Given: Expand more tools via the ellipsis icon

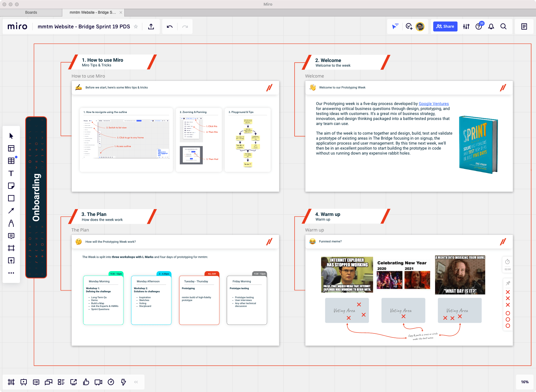Looking at the screenshot, I should tap(11, 273).
